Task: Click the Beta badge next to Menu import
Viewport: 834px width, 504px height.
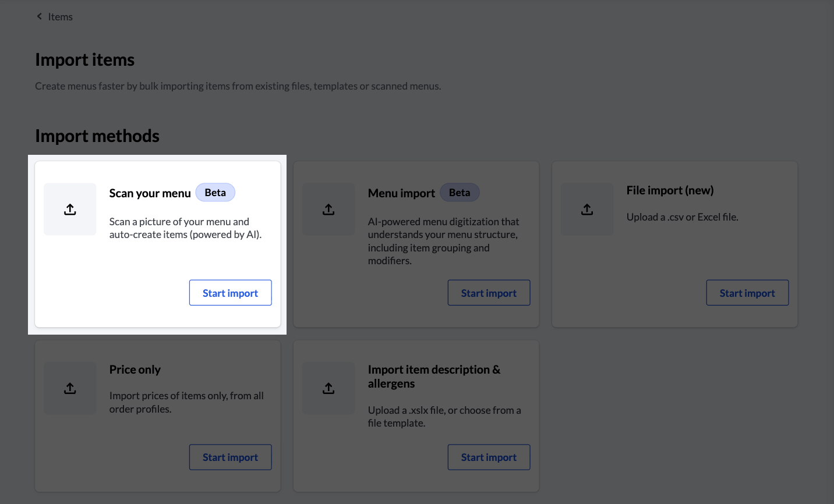Action: [x=460, y=193]
